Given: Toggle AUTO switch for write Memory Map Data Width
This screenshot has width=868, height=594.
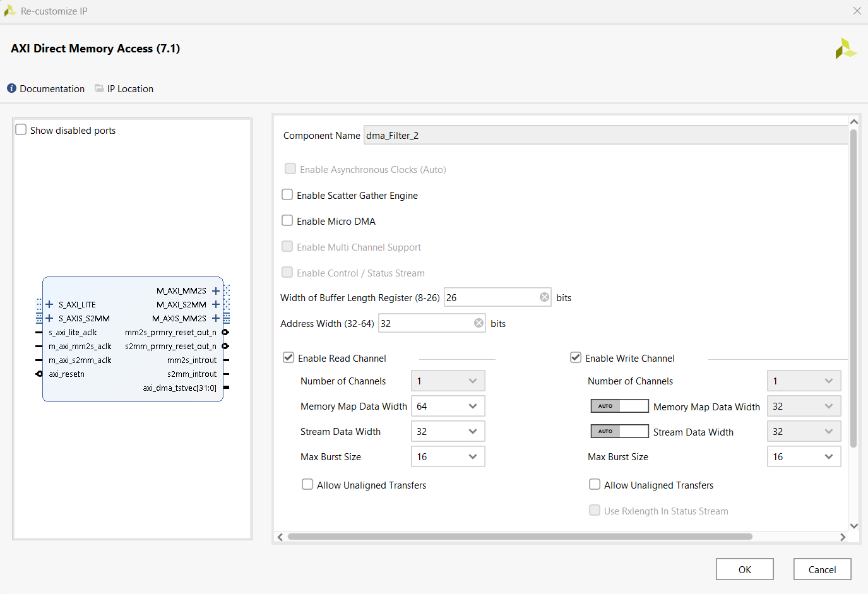Looking at the screenshot, I should [x=619, y=406].
